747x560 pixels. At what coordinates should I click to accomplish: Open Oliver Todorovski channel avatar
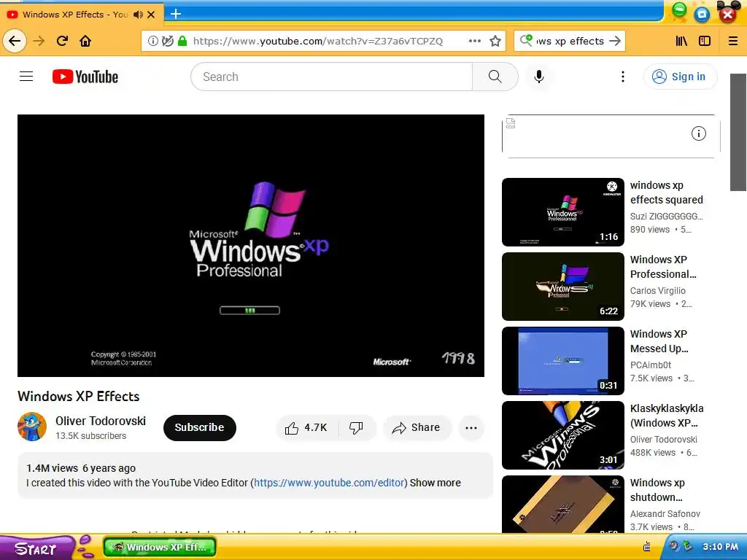[x=32, y=427]
